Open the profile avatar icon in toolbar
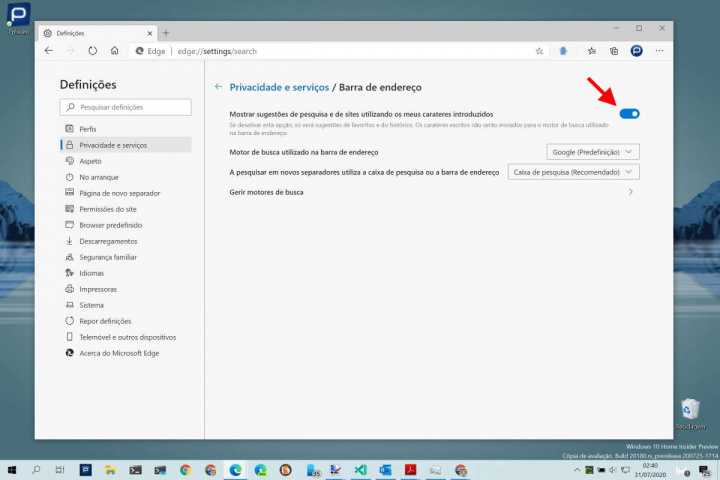This screenshot has width=720, height=480. pyautogui.click(x=636, y=50)
